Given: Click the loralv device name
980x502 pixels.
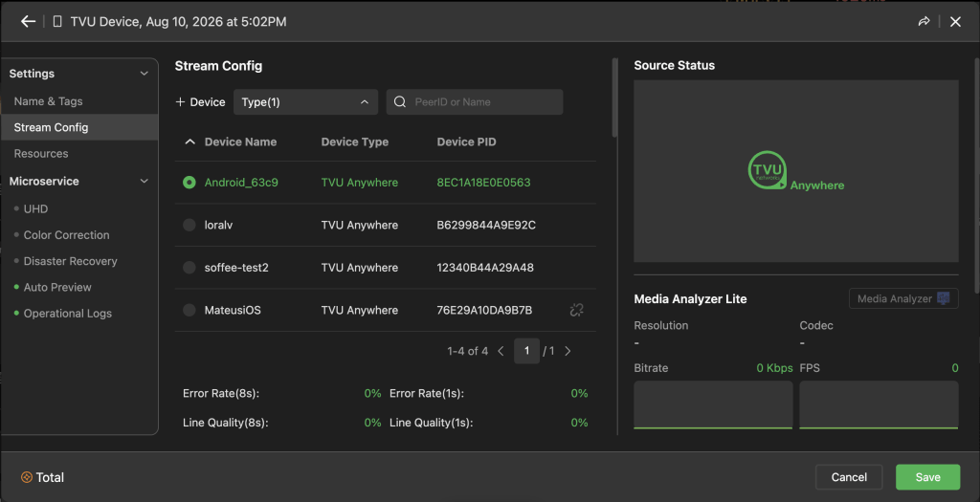Looking at the screenshot, I should (219, 225).
